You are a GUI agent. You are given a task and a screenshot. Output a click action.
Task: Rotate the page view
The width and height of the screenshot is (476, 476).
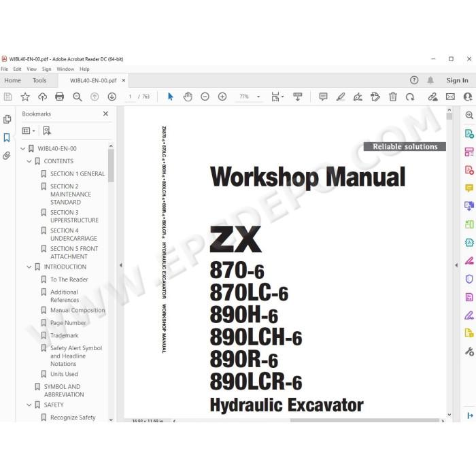[x=410, y=97]
